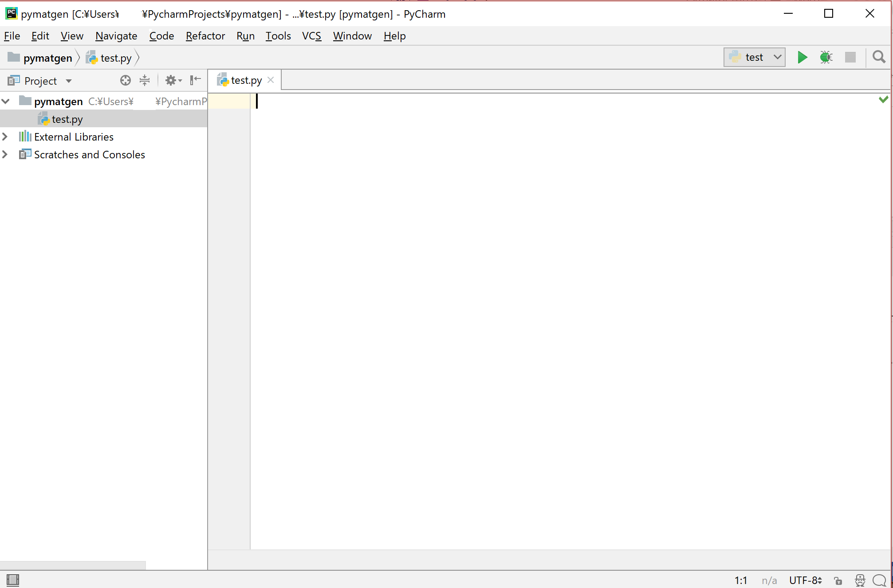Click the green Run button
The height and width of the screenshot is (588, 893).
(802, 57)
